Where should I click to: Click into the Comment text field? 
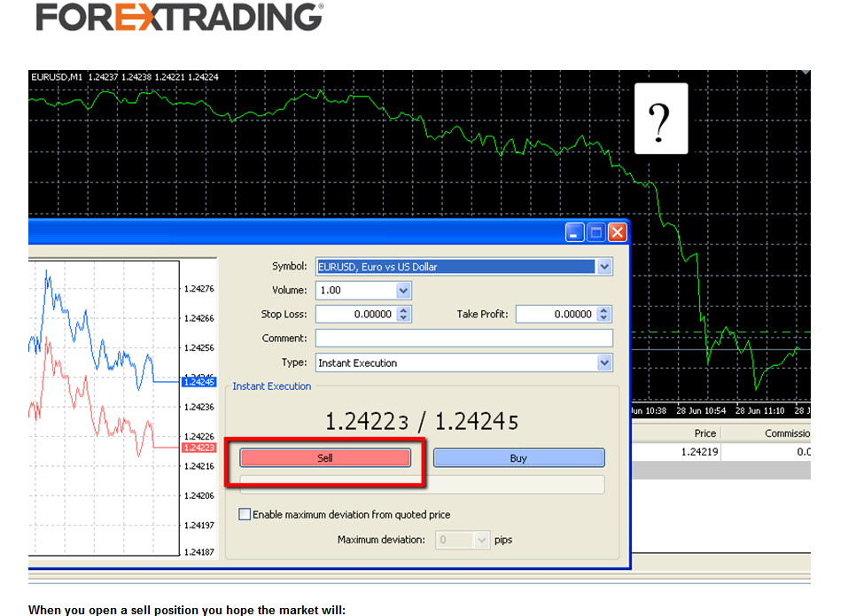[x=463, y=339]
